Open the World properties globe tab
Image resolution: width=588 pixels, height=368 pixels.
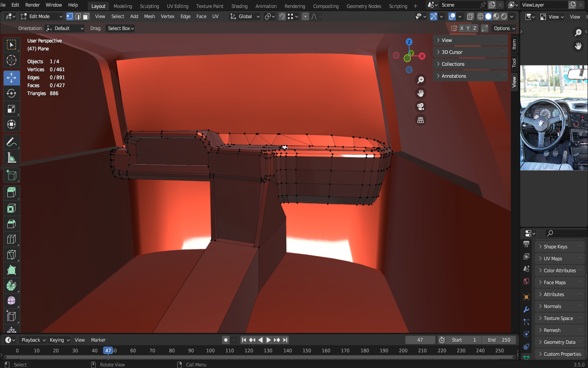click(x=526, y=281)
